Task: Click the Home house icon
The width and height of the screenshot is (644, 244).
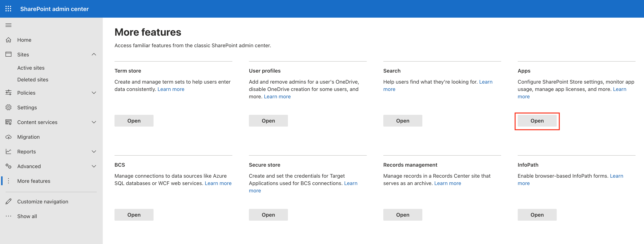Action: pyautogui.click(x=8, y=40)
